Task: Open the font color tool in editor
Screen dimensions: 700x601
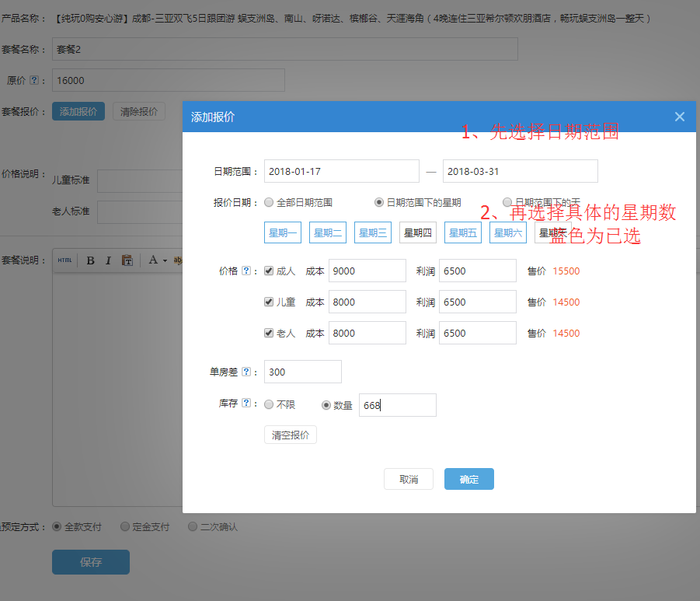Action: 154,260
